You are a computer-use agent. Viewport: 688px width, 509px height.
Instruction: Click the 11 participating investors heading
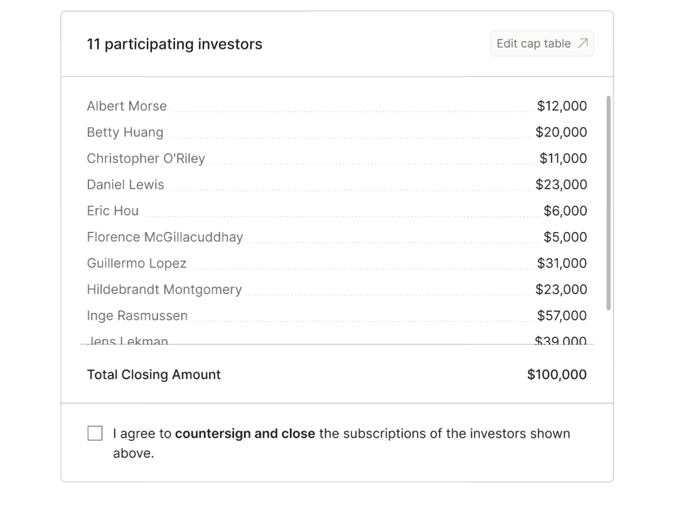coord(175,44)
